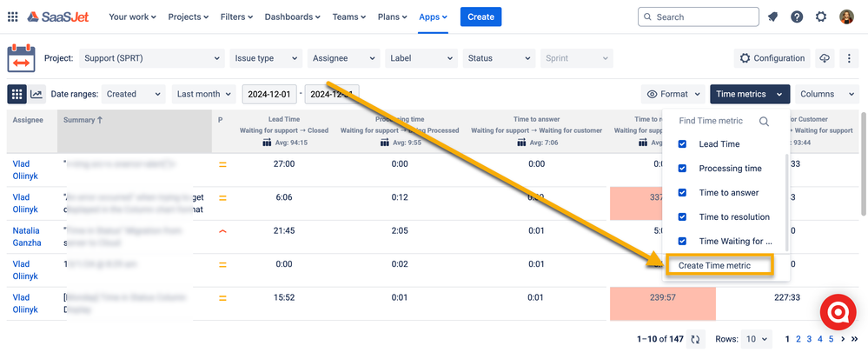Open the Columns dropdown
This screenshot has width=868, height=359.
827,94
